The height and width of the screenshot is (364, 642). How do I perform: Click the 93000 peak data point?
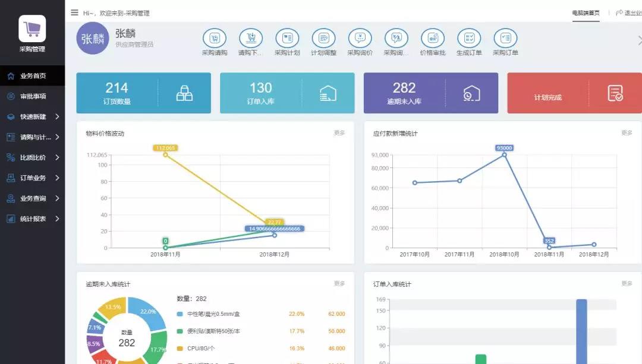tap(505, 155)
